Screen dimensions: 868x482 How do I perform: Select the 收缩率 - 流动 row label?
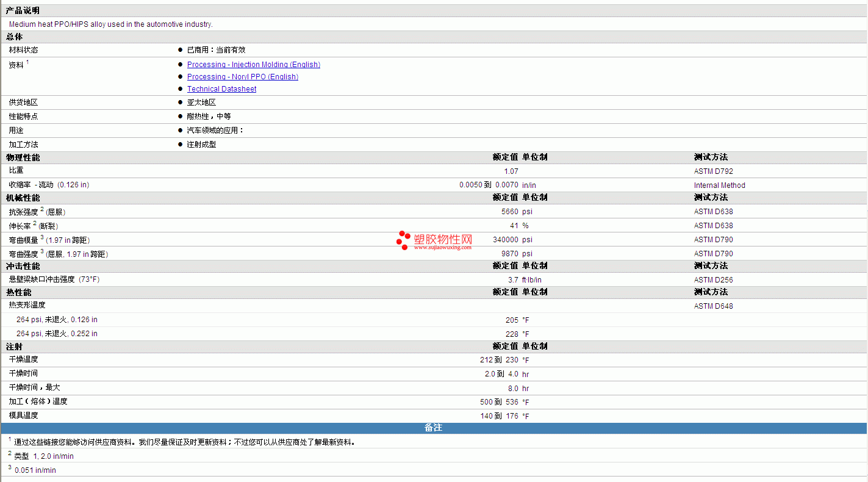click(x=49, y=185)
